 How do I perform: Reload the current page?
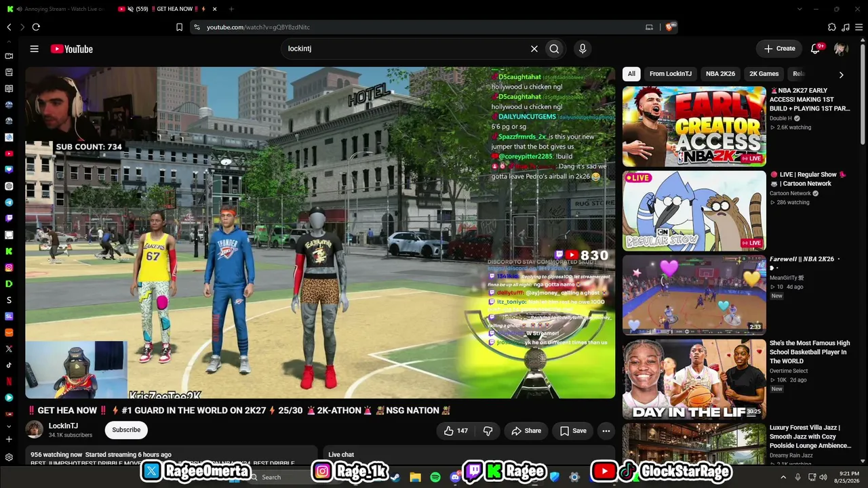(36, 27)
